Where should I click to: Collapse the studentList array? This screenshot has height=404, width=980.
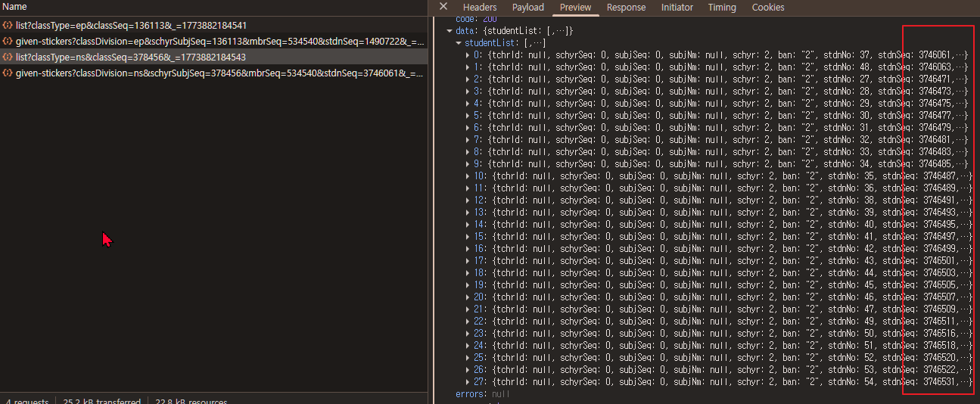[x=459, y=43]
